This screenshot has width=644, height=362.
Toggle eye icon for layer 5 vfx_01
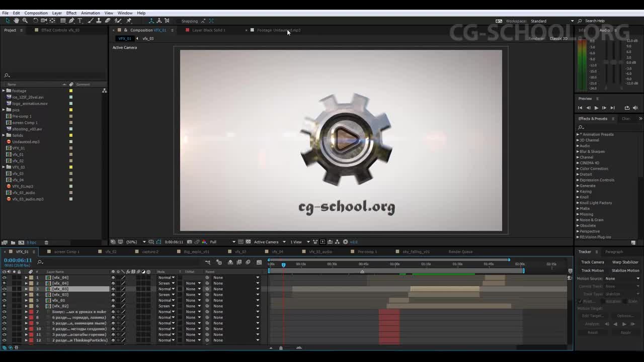(5, 300)
